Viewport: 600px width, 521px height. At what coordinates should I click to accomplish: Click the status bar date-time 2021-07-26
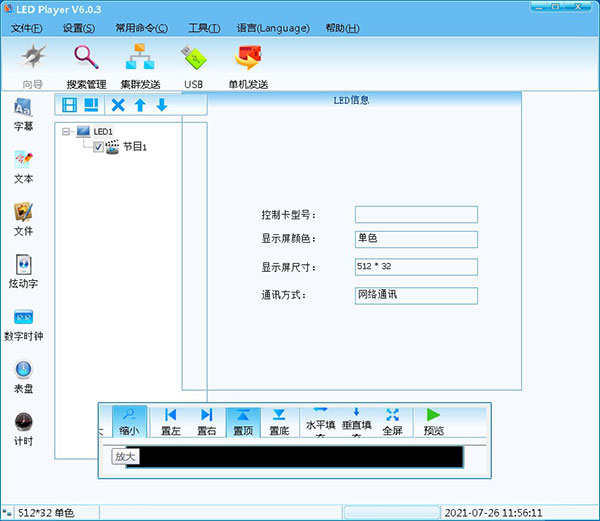(x=494, y=513)
